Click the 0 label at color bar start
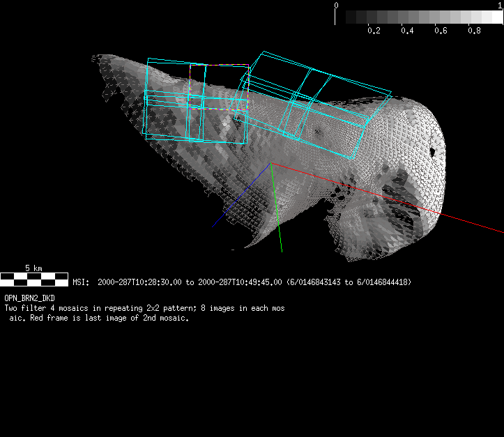Image resolution: width=504 pixels, height=437 pixels. coord(336,5)
